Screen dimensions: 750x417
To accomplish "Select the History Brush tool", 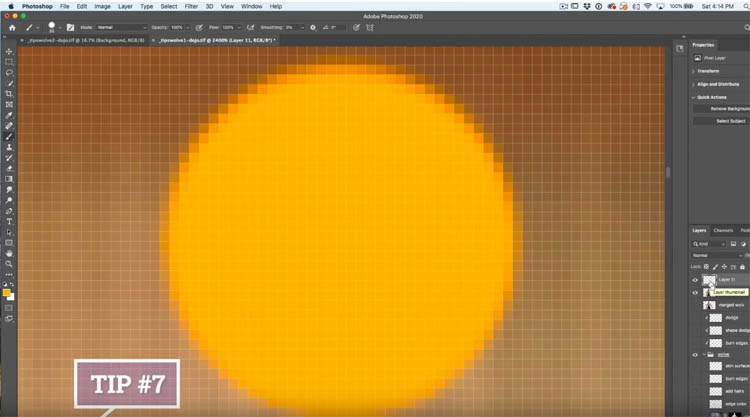I will tap(9, 158).
